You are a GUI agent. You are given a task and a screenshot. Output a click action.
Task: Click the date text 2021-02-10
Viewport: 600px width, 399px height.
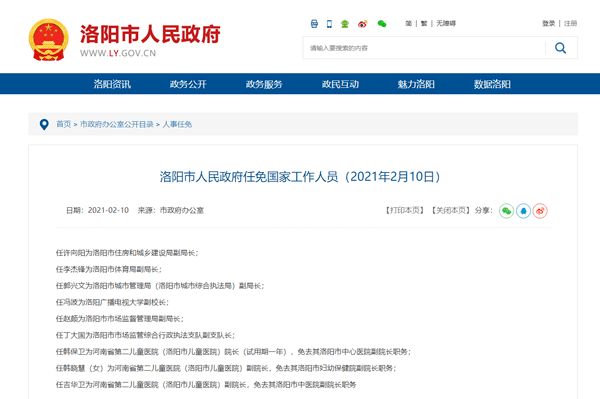[x=108, y=210]
